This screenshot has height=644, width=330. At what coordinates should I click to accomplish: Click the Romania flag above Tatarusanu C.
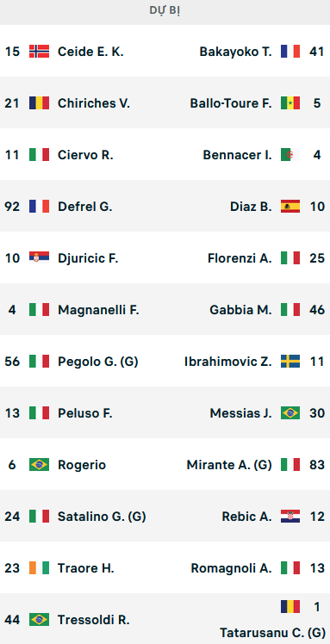click(x=290, y=607)
